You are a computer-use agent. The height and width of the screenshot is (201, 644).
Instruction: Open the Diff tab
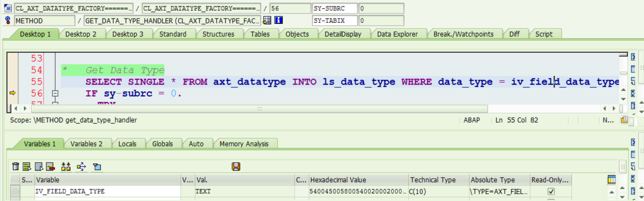coord(514,34)
